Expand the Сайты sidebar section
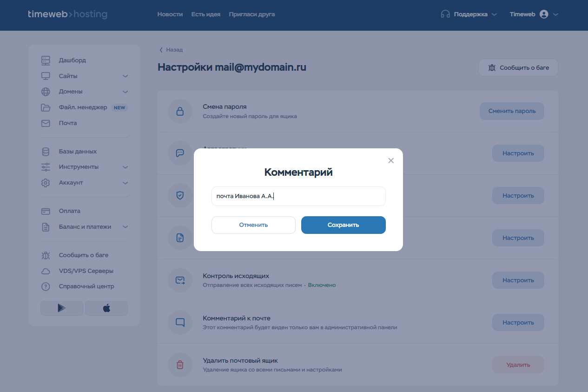The width and height of the screenshot is (588, 392). (x=125, y=76)
